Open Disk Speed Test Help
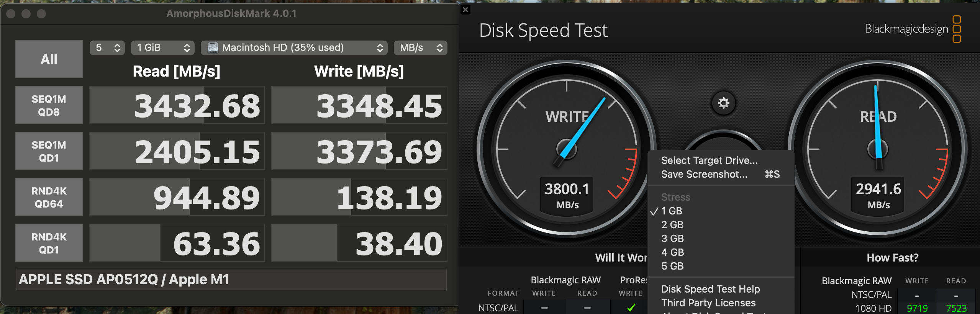The image size is (980, 314). click(710, 289)
